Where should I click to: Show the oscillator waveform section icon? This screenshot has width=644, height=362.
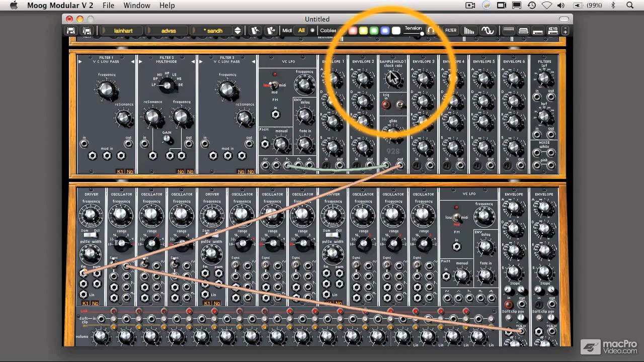pyautogui.click(x=487, y=31)
